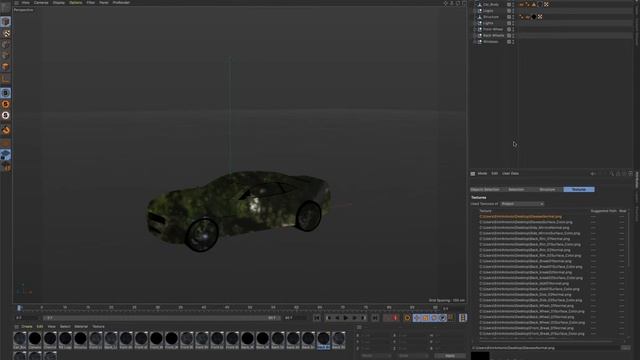Toggle visibility dots for the Logos object
The width and height of the screenshot is (640, 360).
[513, 11]
